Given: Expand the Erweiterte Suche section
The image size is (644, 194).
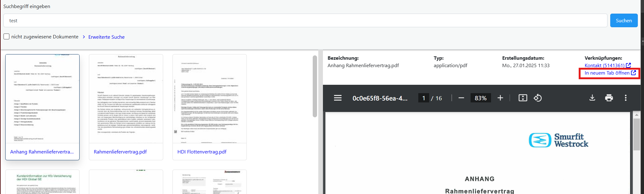Looking at the screenshot, I should [x=106, y=37].
